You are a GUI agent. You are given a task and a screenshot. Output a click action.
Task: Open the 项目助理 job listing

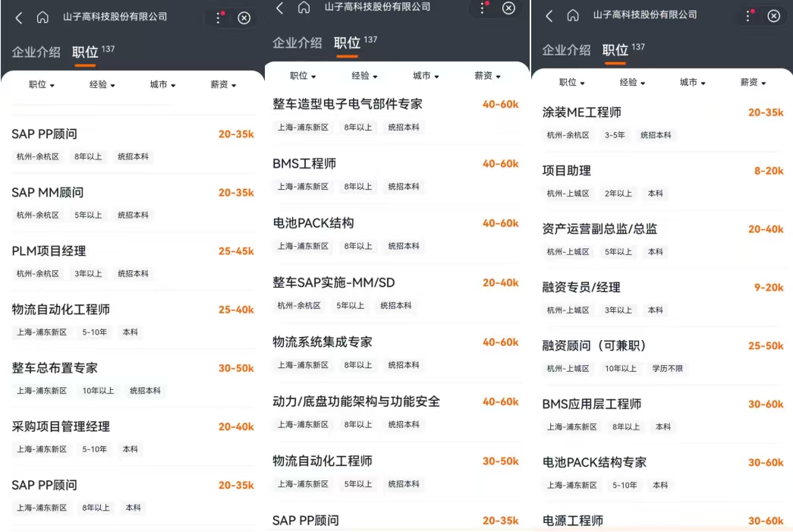click(662, 181)
